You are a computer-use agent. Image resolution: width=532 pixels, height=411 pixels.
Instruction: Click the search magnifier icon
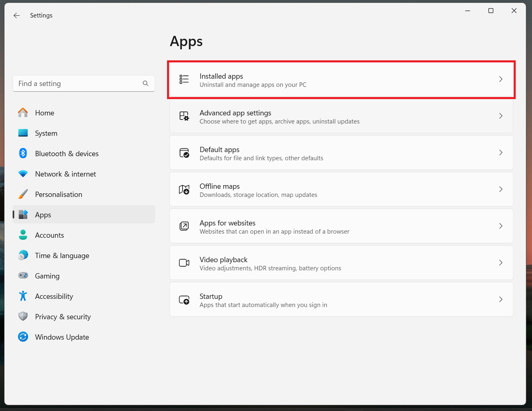(x=145, y=84)
